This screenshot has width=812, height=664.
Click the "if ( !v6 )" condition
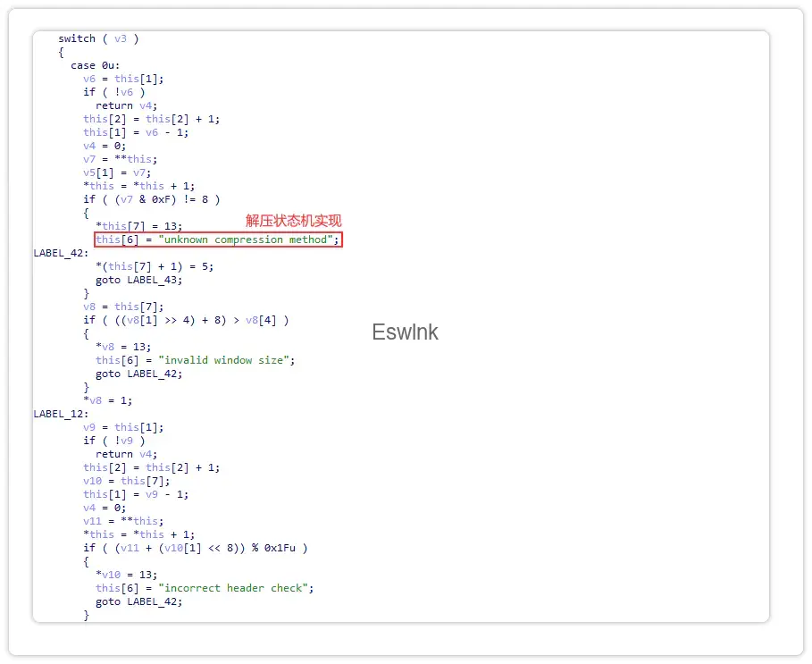coord(113,92)
